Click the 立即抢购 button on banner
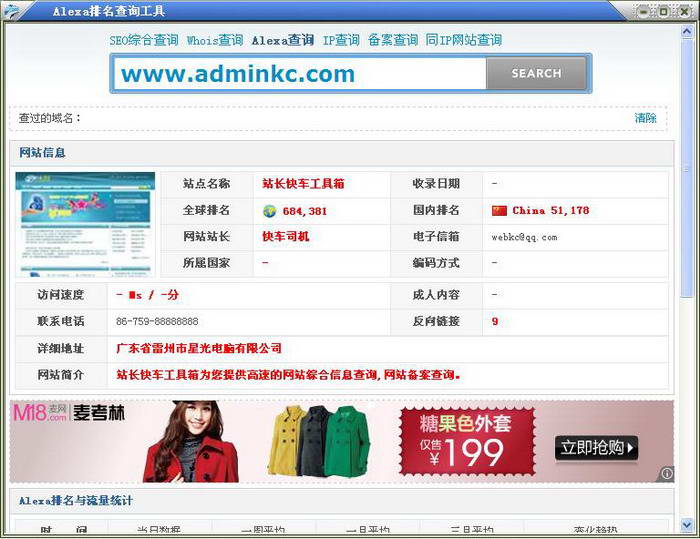The width and height of the screenshot is (700, 539). coord(596,447)
